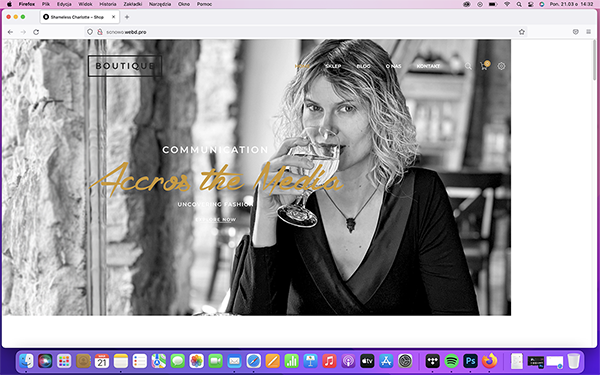Go to the SKLEP navigation link
This screenshot has height=375, width=600.
[x=333, y=66]
